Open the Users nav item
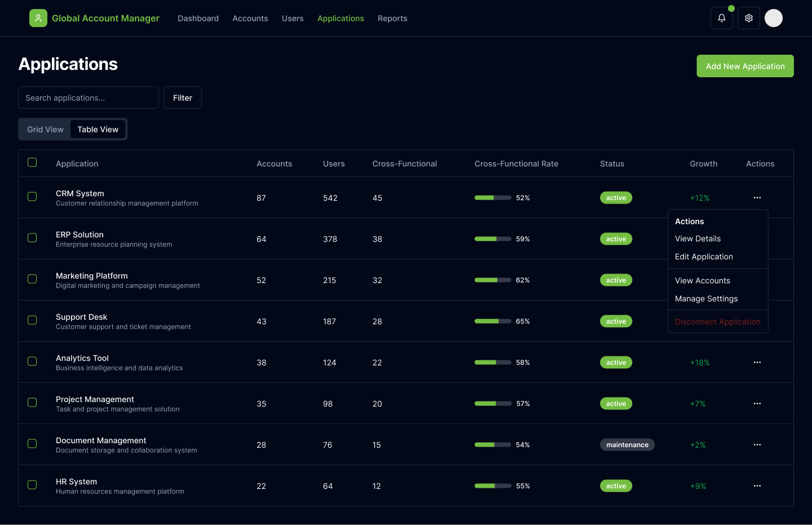This screenshot has height=525, width=812. pyautogui.click(x=293, y=19)
